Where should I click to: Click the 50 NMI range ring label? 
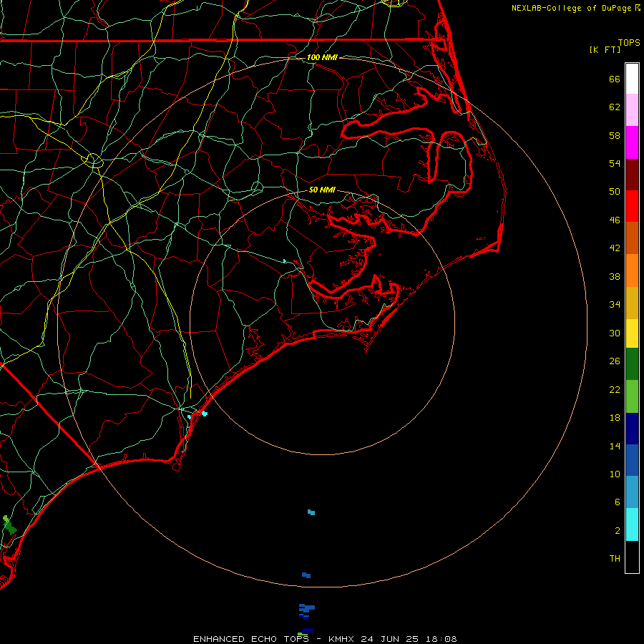[x=322, y=190]
